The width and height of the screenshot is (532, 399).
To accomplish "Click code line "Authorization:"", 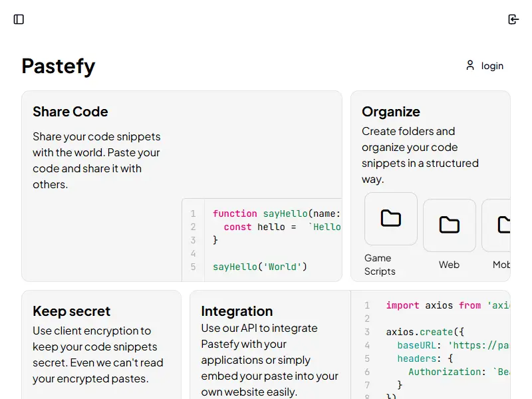I will pyautogui.click(x=447, y=372).
